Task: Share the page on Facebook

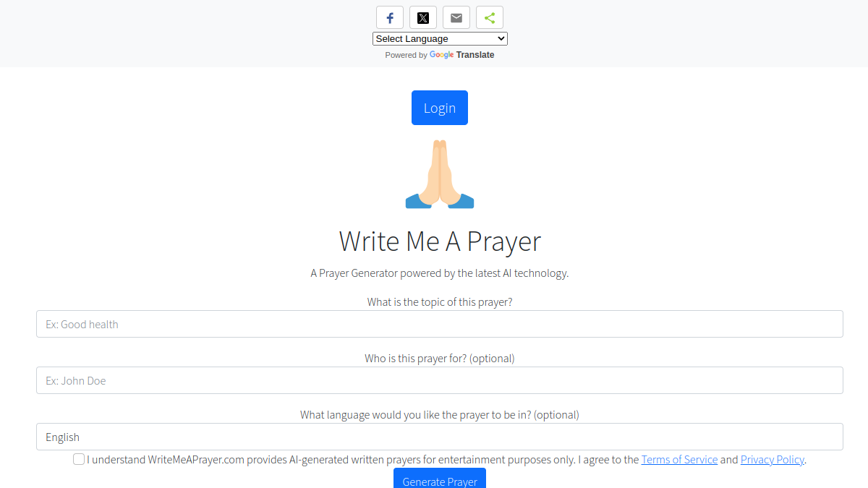Action: [x=390, y=18]
